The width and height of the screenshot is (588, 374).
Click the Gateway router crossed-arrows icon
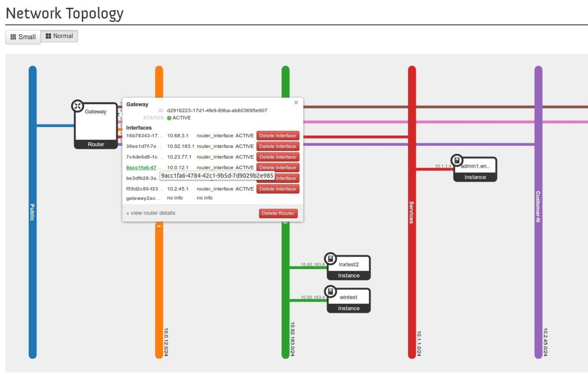(78, 106)
